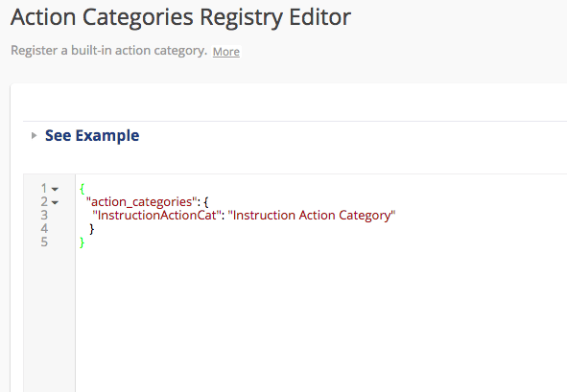
Task: Select line number 1 in gutter
Action: [44, 188]
